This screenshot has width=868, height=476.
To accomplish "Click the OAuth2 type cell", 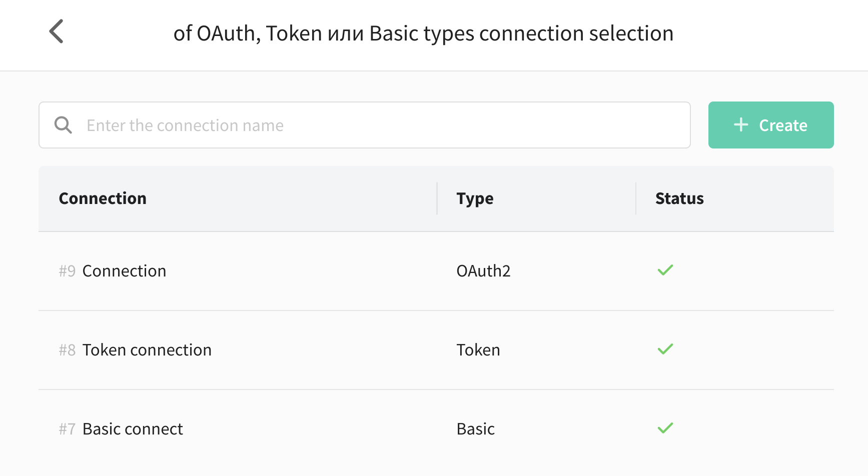I will point(483,271).
